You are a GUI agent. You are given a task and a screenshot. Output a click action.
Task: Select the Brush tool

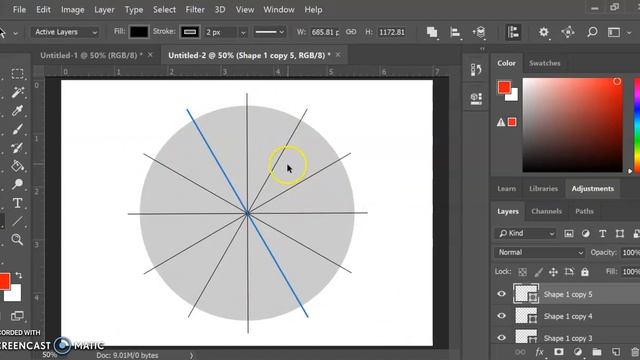(17, 129)
